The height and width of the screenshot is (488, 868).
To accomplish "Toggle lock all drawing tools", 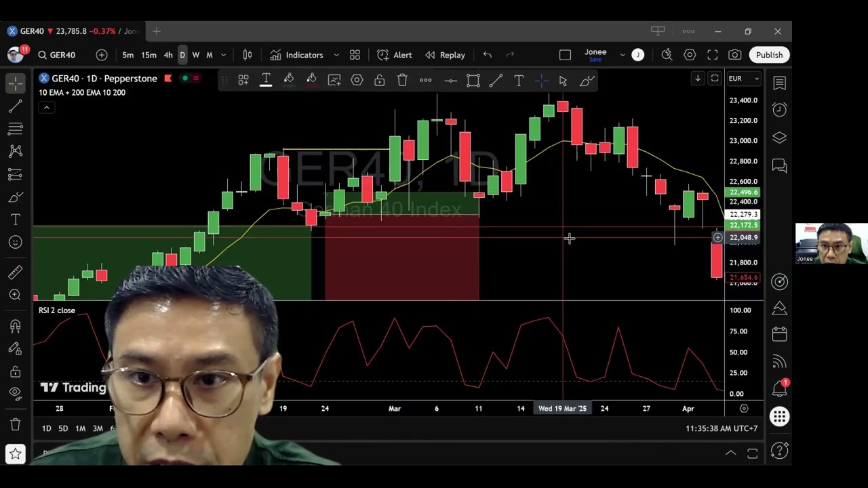I will click(x=15, y=371).
